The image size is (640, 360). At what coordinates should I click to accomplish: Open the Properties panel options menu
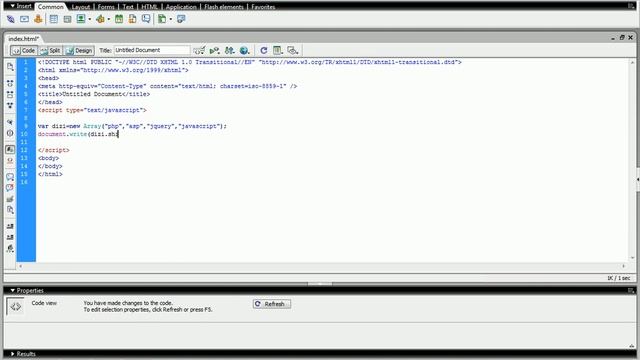point(631,291)
